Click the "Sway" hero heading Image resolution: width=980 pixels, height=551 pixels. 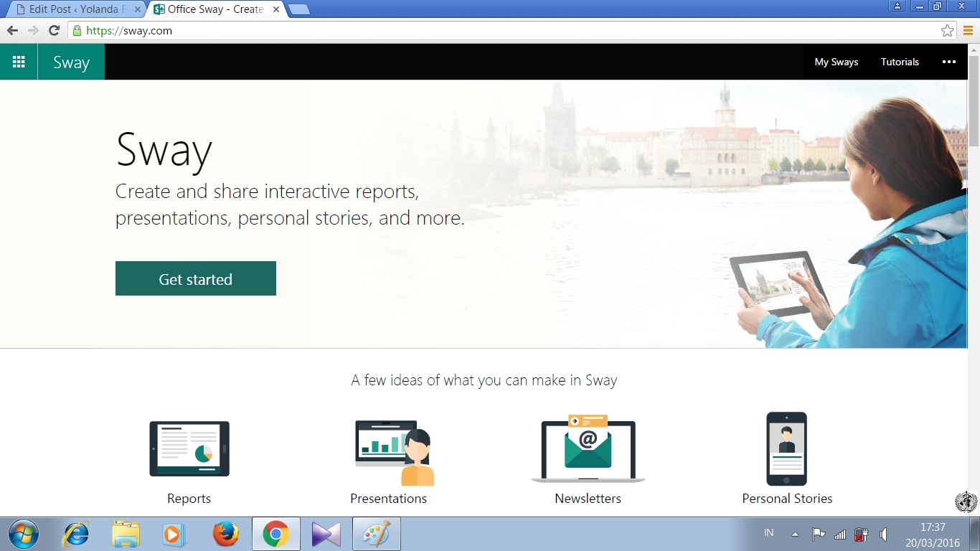click(x=164, y=150)
